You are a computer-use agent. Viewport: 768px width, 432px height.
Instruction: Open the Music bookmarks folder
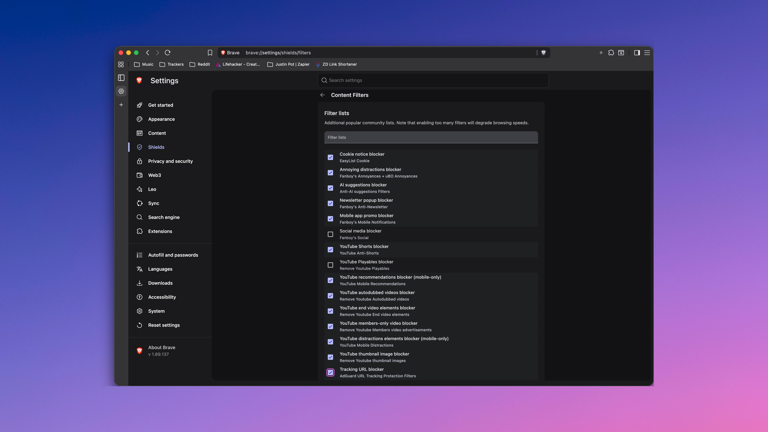pos(144,64)
